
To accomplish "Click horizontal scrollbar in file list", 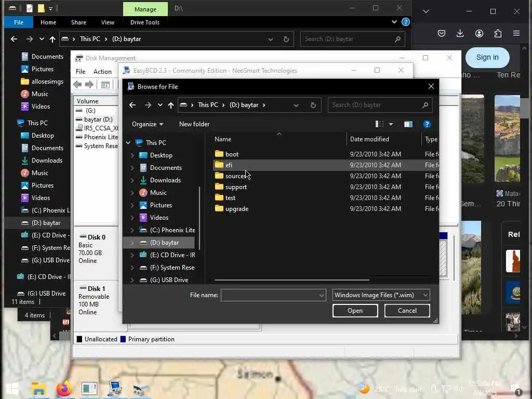I will tap(291, 280).
